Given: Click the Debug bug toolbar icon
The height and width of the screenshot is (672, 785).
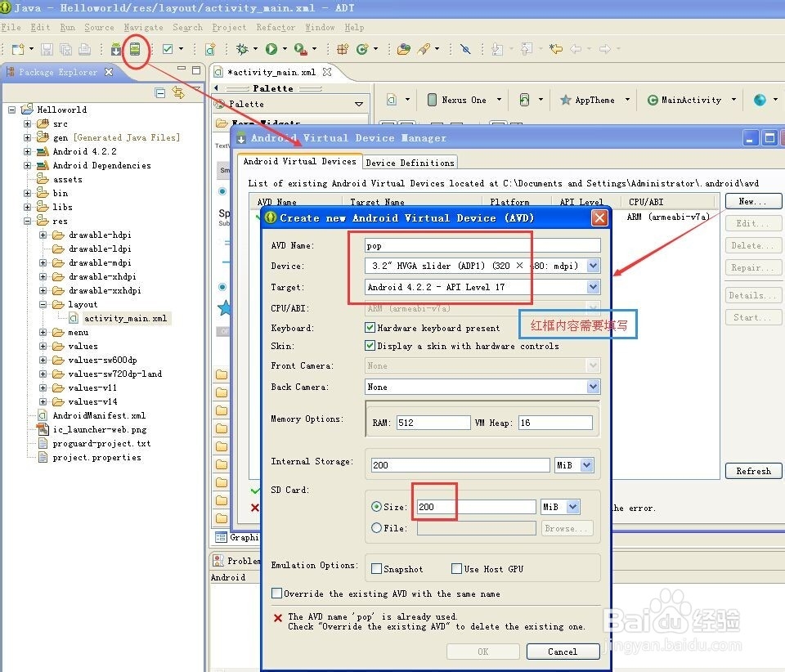Looking at the screenshot, I should point(242,48).
